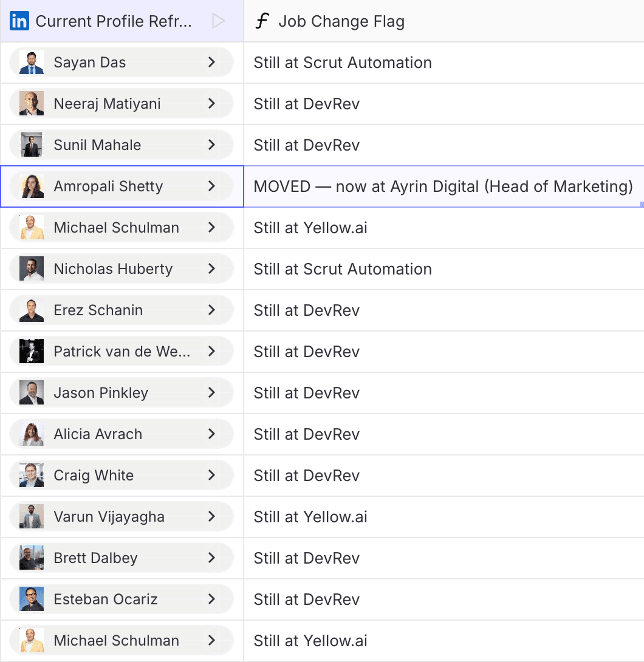Click Sayan Das profile photo

[x=32, y=63]
